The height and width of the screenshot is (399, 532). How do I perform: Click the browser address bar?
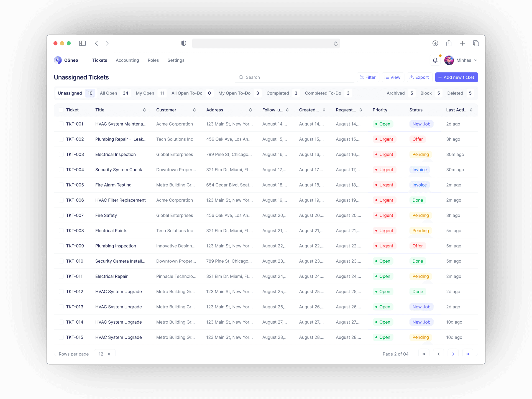pyautogui.click(x=266, y=44)
